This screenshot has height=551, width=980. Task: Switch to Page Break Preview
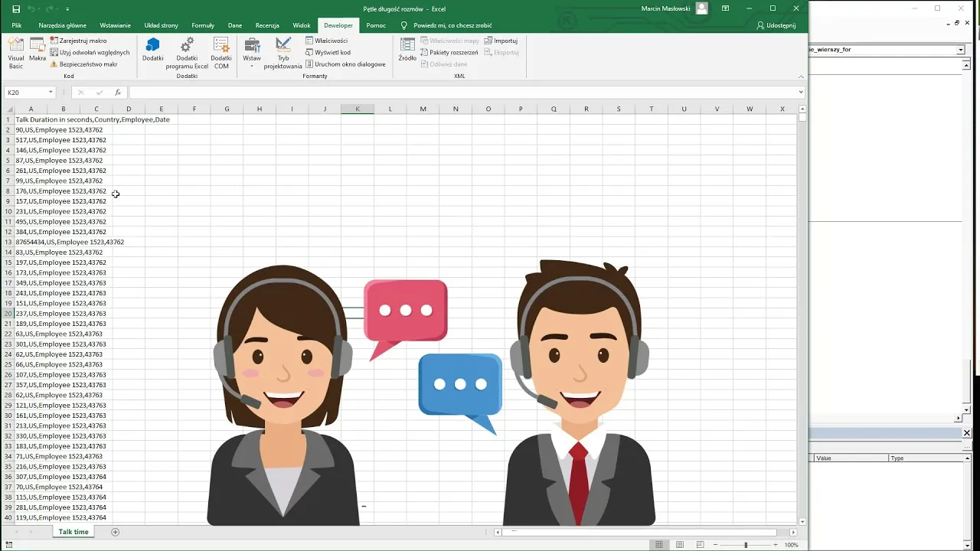click(700, 545)
